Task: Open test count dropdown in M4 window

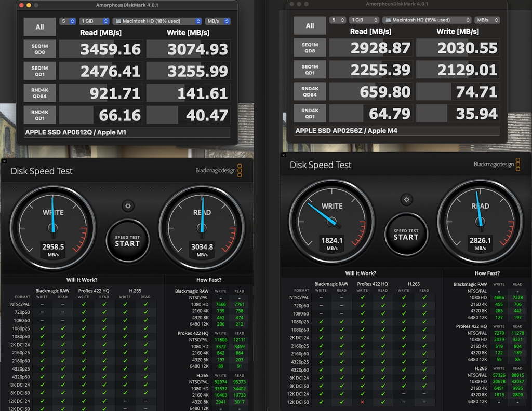Action: tap(338, 20)
